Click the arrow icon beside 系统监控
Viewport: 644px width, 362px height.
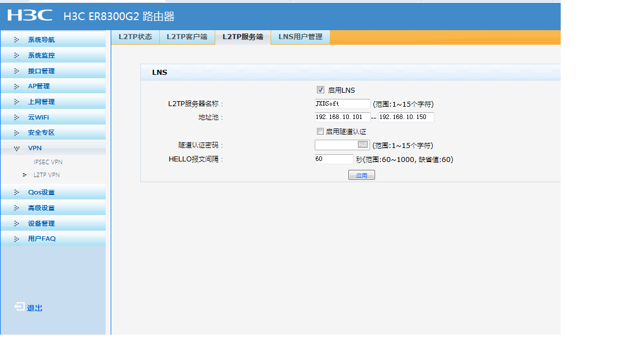click(16, 55)
